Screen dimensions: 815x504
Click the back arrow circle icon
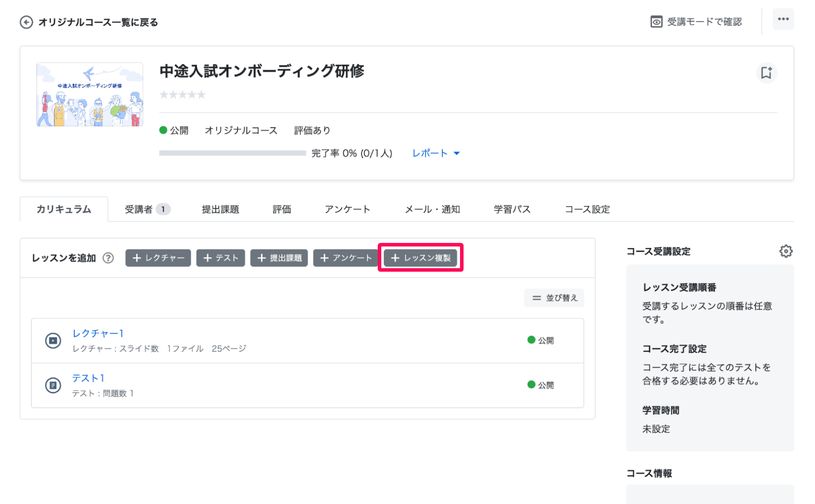[x=26, y=22]
